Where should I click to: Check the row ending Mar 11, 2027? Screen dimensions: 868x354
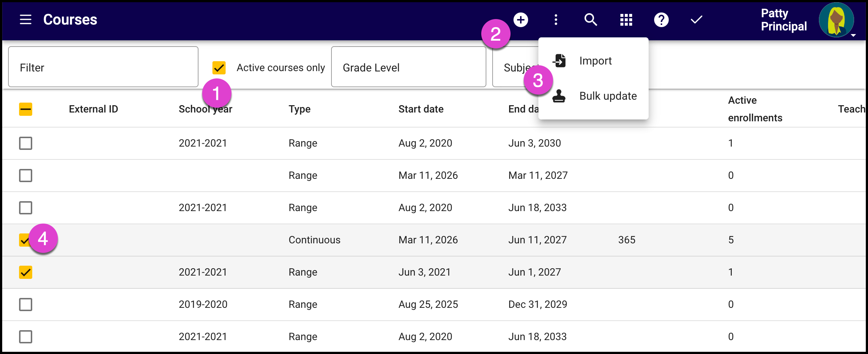tap(26, 176)
